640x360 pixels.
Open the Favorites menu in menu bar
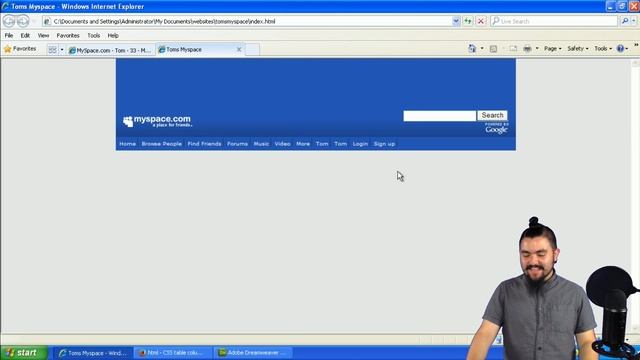point(68,36)
